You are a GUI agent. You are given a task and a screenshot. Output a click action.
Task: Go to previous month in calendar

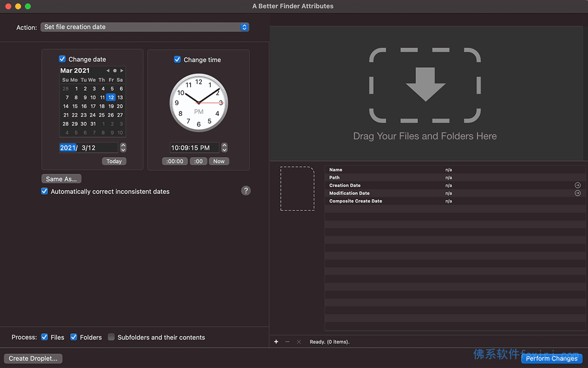[x=108, y=71]
